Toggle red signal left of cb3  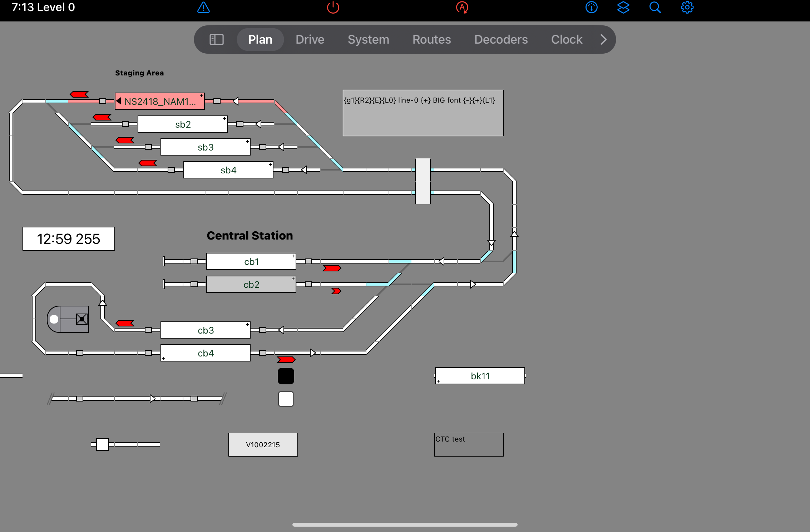125,323
